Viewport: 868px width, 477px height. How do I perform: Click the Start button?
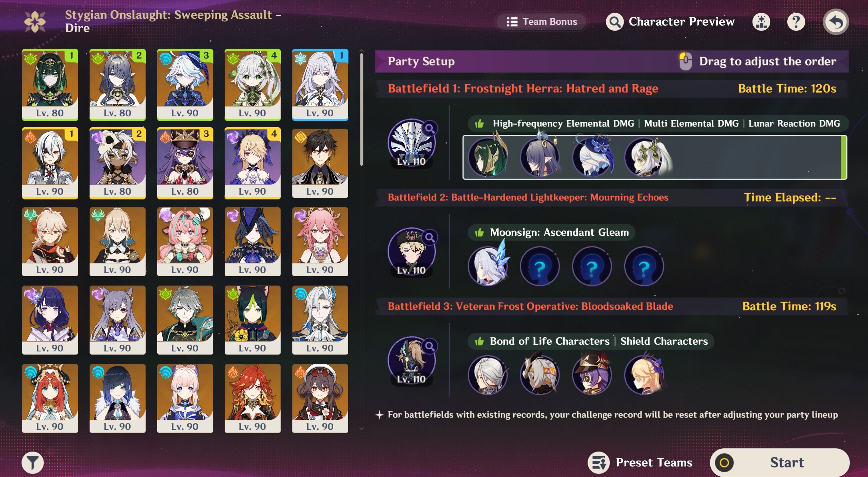click(779, 462)
